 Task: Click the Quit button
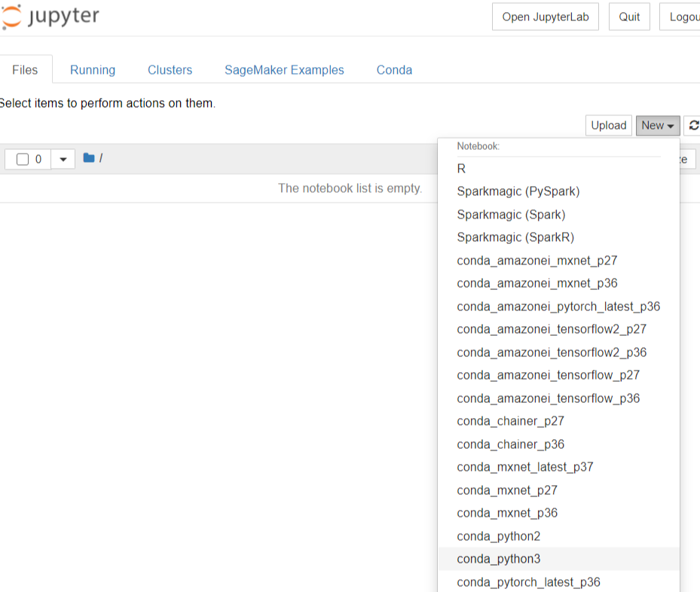coord(629,17)
